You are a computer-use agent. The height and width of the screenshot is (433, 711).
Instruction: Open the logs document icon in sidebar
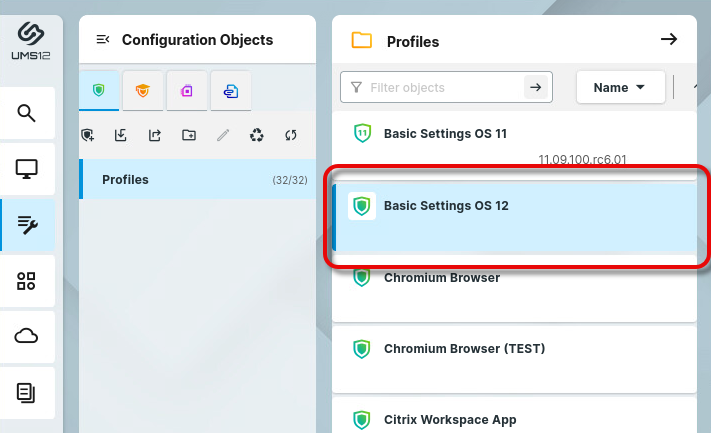pos(27,393)
